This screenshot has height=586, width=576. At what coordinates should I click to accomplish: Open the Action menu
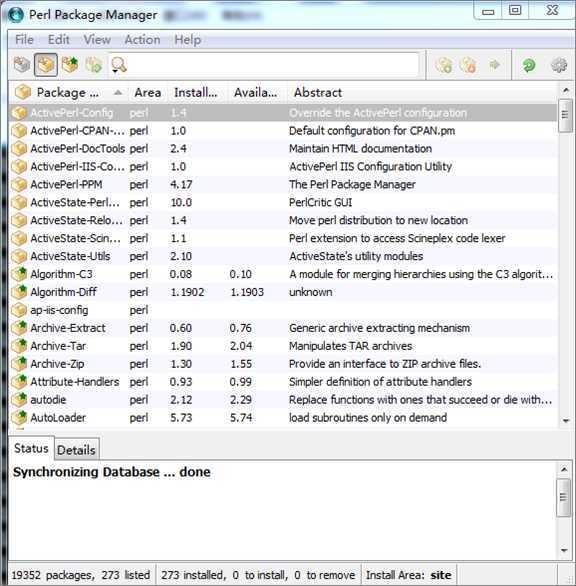click(x=142, y=40)
